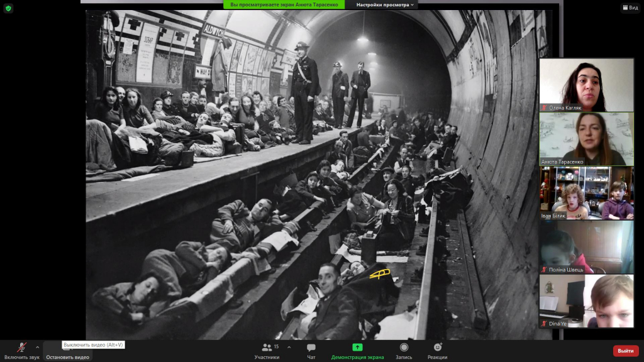
Task: Select Dina Ye video thumbnail
Action: (x=587, y=301)
